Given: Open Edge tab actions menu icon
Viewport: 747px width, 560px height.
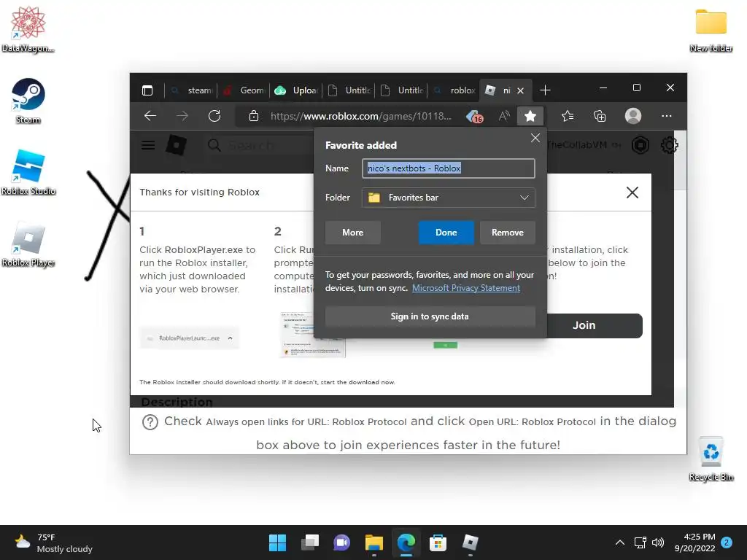Looking at the screenshot, I should pyautogui.click(x=147, y=90).
